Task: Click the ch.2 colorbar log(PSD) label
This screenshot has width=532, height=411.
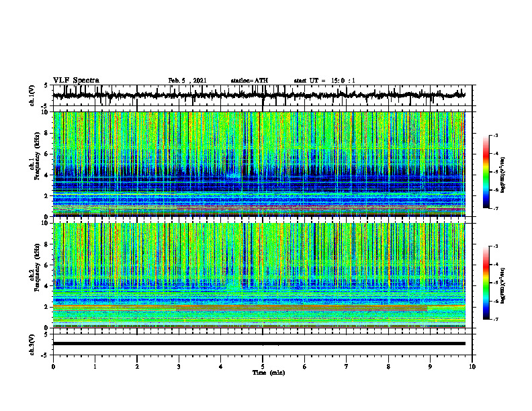Action: (x=502, y=285)
